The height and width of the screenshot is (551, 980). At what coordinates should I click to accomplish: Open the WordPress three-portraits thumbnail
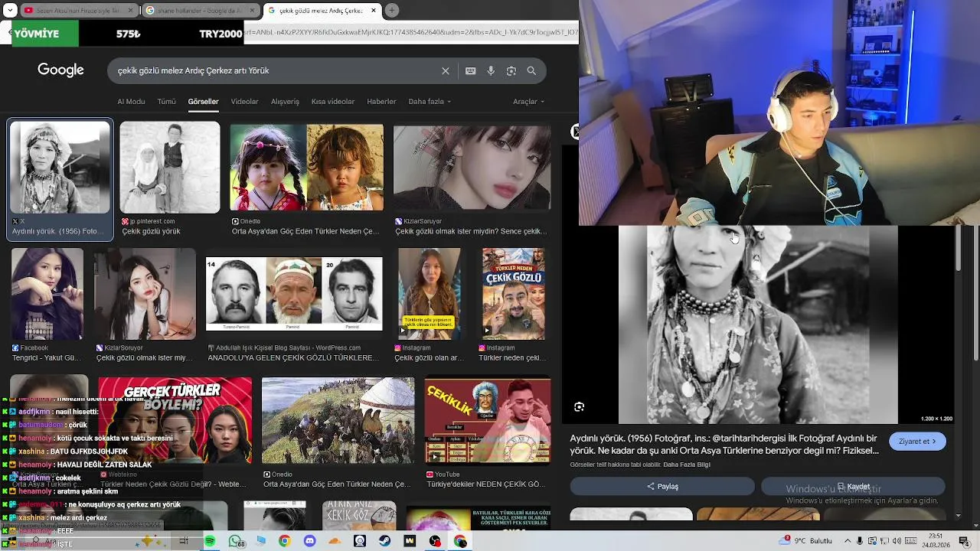coord(294,294)
